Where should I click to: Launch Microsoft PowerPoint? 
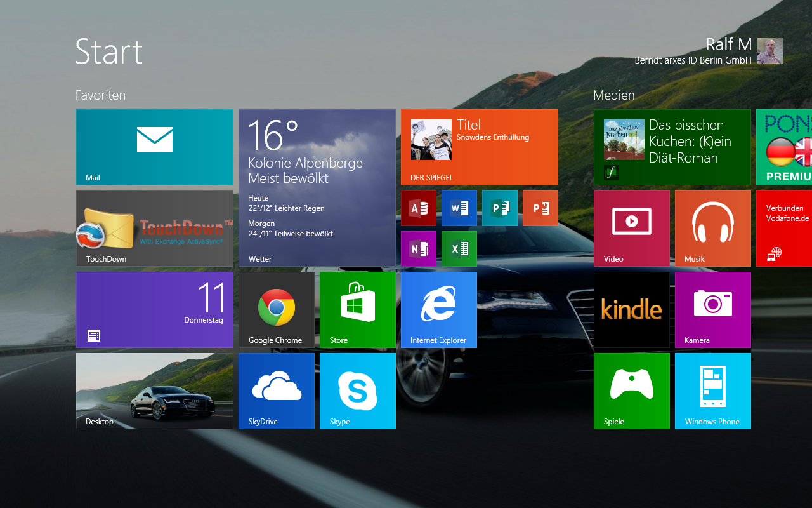point(540,208)
